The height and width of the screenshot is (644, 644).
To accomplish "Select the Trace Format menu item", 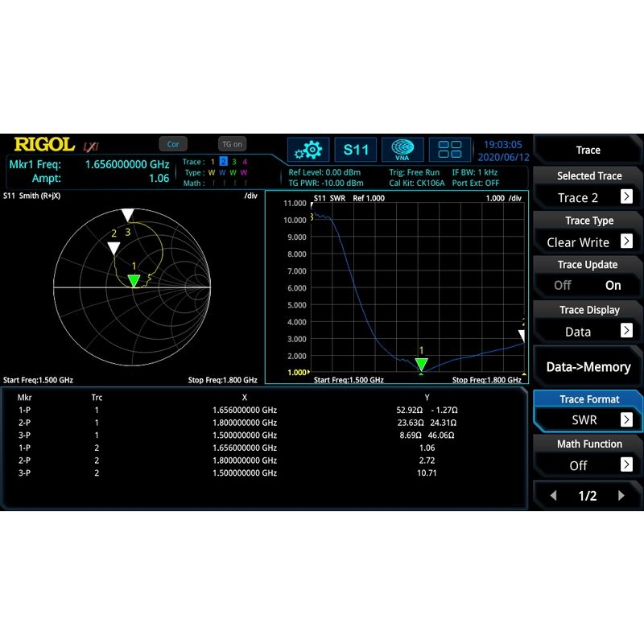I will tap(588, 411).
